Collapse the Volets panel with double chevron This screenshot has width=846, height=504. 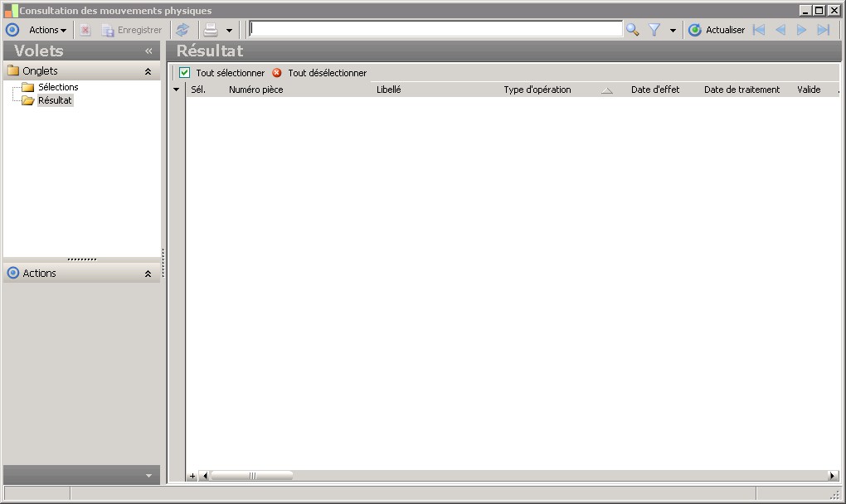tap(149, 51)
